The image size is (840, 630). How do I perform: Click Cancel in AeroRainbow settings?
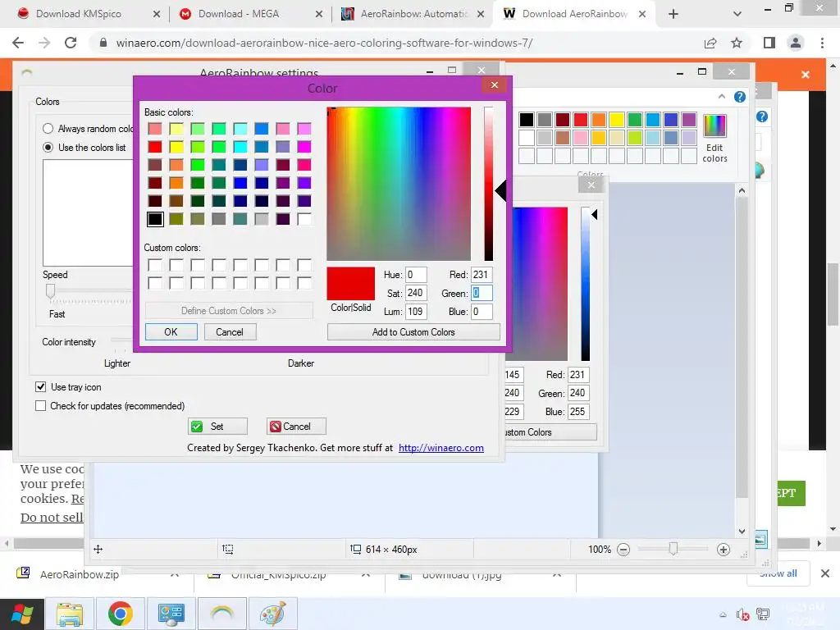click(296, 427)
